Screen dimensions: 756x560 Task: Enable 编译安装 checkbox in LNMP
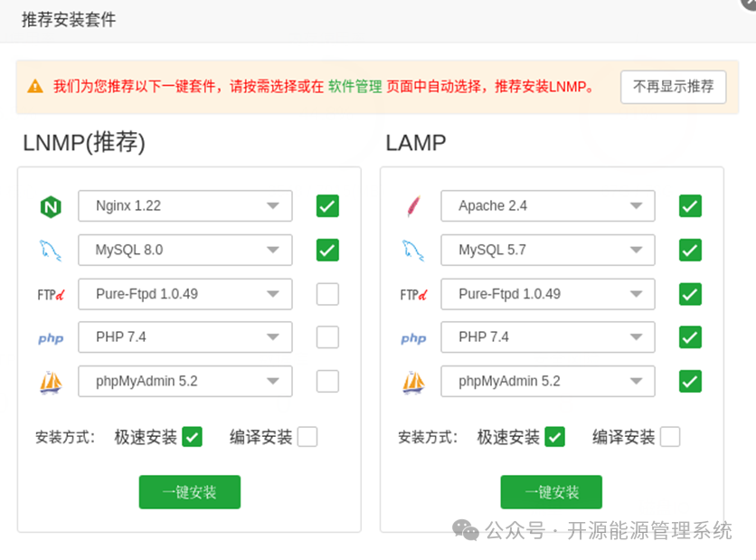click(x=307, y=437)
